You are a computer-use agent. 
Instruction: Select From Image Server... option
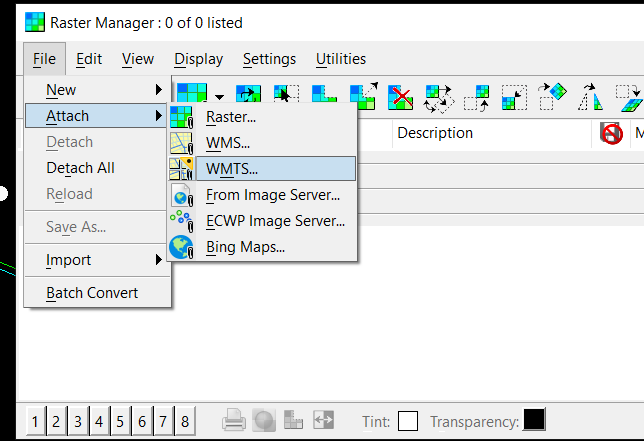pos(262,195)
